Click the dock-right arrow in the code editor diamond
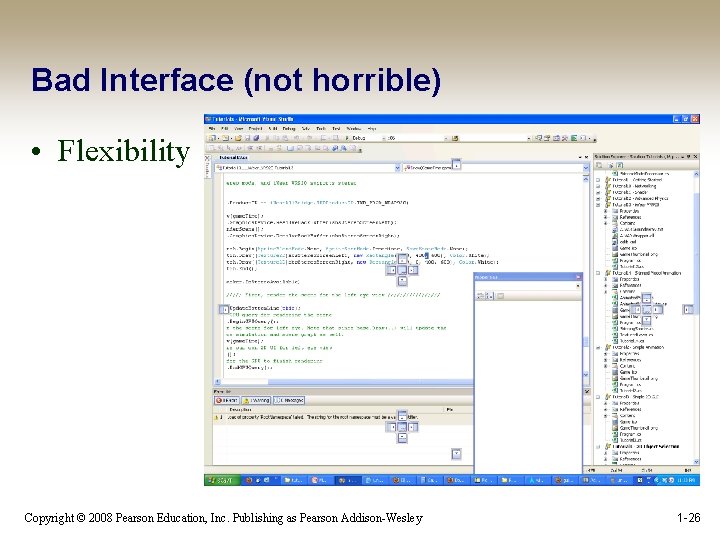720x540 pixels. click(x=413, y=270)
